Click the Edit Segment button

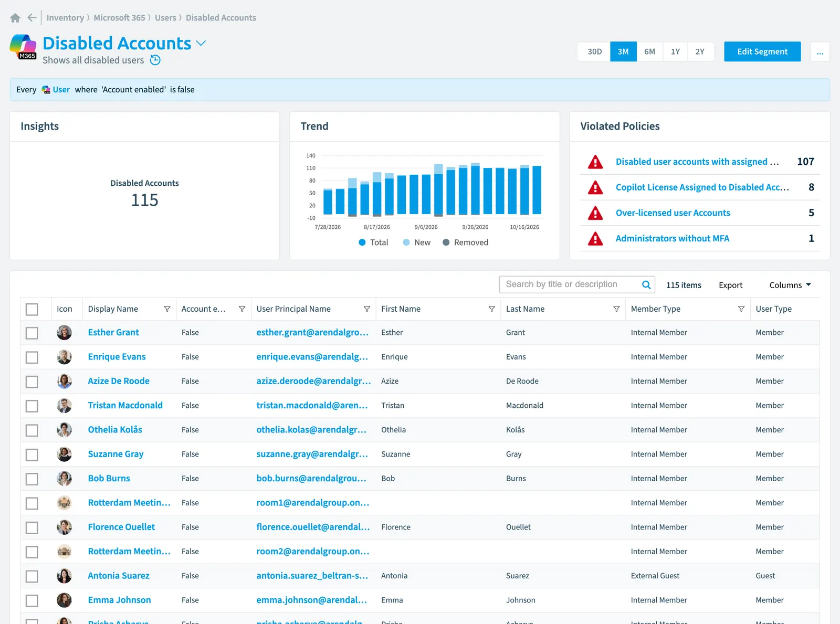pos(762,52)
